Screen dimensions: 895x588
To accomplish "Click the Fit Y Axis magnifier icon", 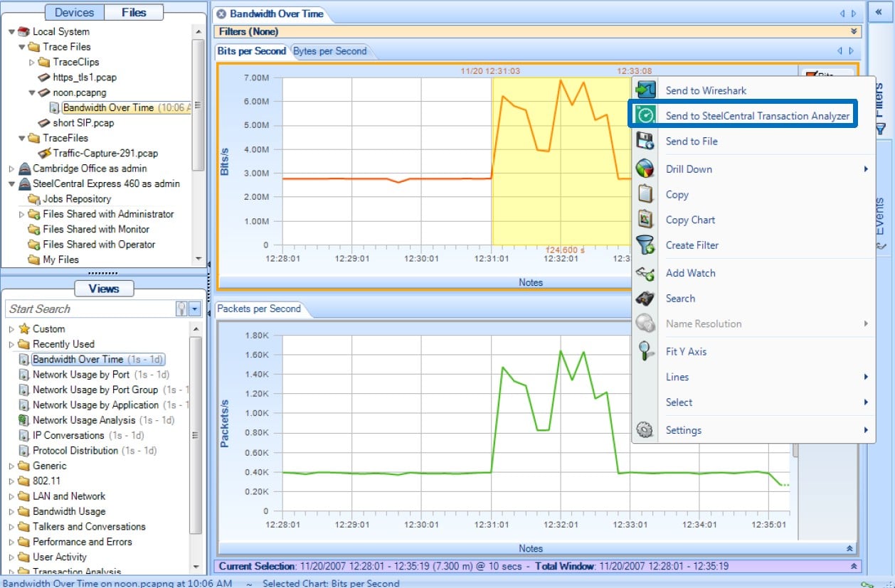I will coord(645,351).
